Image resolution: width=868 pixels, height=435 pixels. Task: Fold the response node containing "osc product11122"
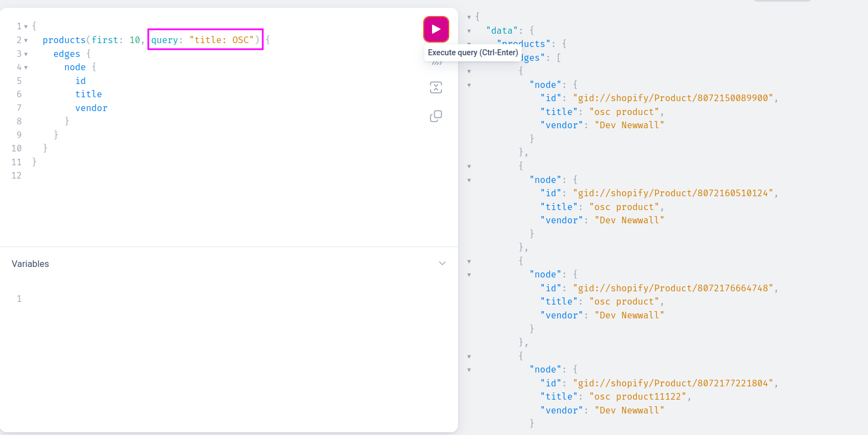[469, 370]
